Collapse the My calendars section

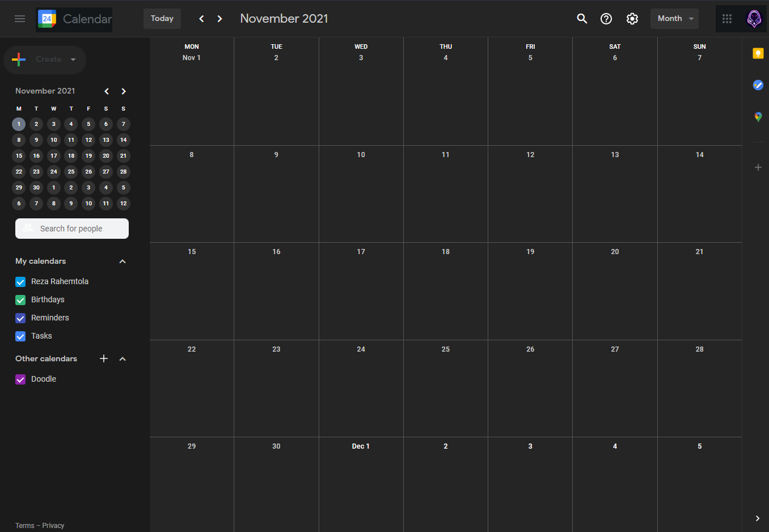[x=122, y=261]
